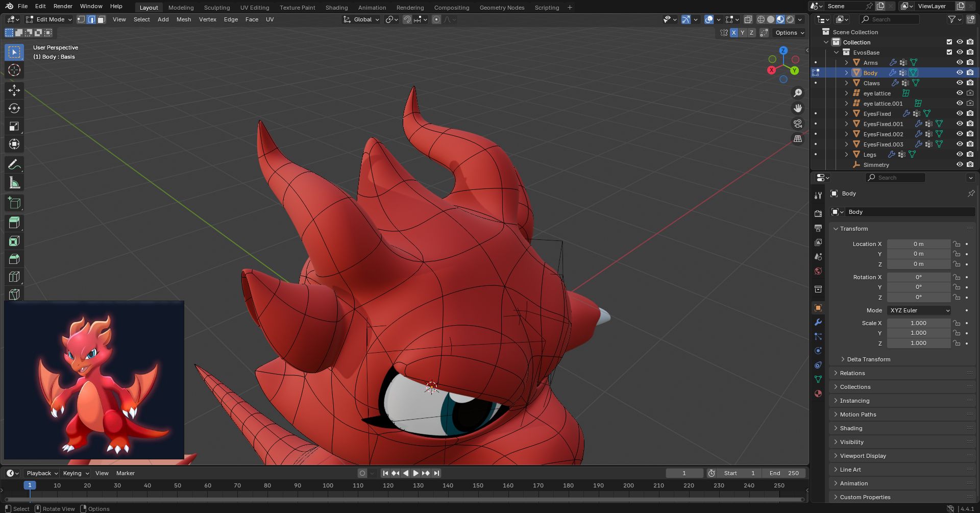
Task: Open the XYZ Euler rotation mode dropdown
Action: tap(919, 310)
